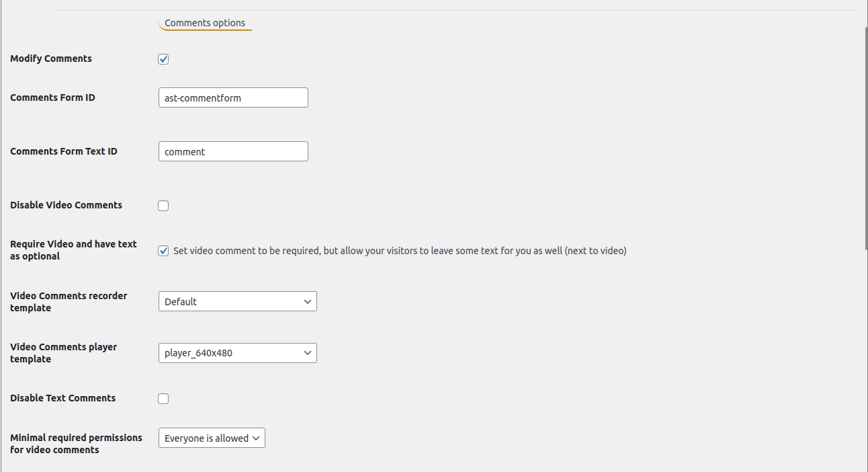Click the Video Comments recorder template label
This screenshot has width=868, height=472.
coord(69,302)
